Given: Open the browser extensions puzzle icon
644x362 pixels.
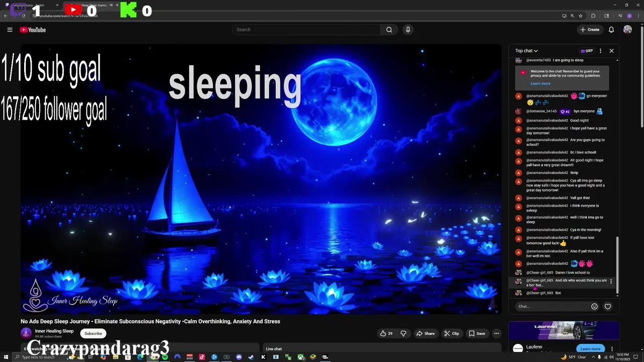Looking at the screenshot, I should [x=593, y=16].
